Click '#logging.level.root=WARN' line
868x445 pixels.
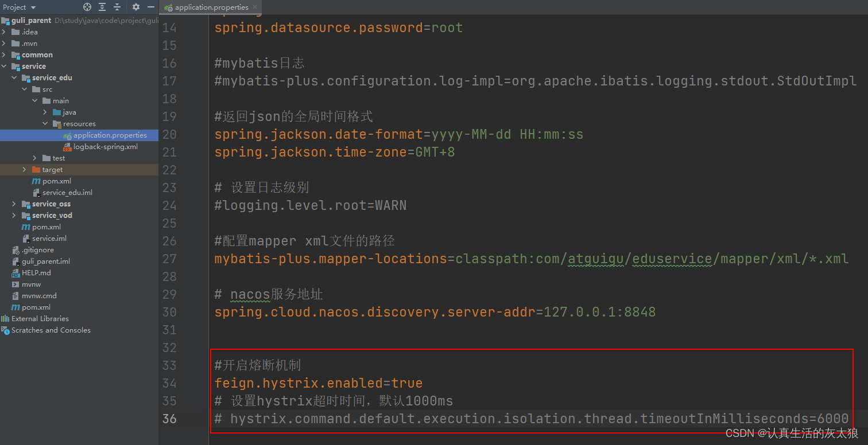311,205
